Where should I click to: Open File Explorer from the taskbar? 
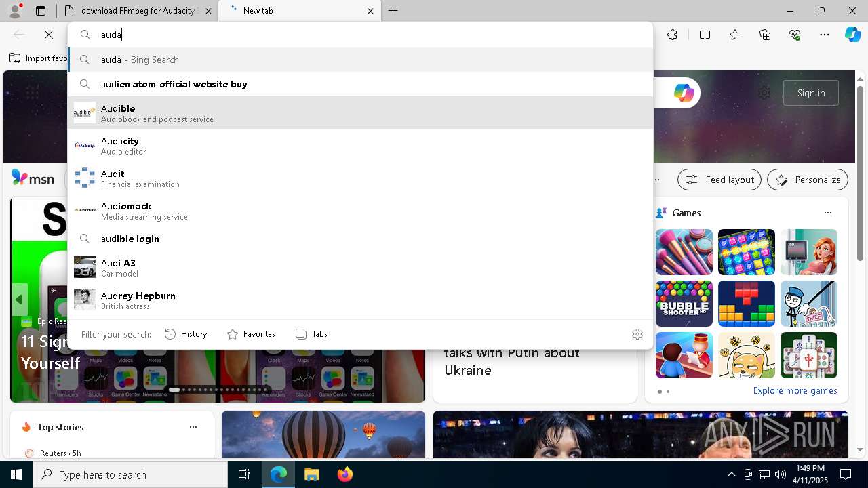pyautogui.click(x=311, y=474)
